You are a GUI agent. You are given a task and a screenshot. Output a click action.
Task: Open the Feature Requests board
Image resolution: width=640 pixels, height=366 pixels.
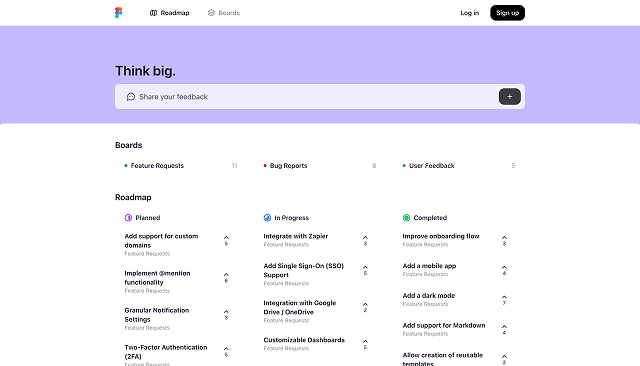pyautogui.click(x=181, y=166)
